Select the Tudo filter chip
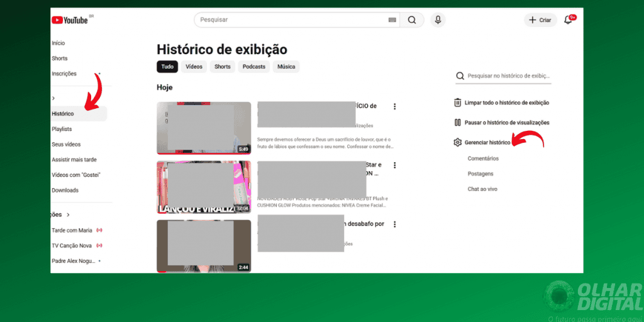644x322 pixels. (167, 67)
